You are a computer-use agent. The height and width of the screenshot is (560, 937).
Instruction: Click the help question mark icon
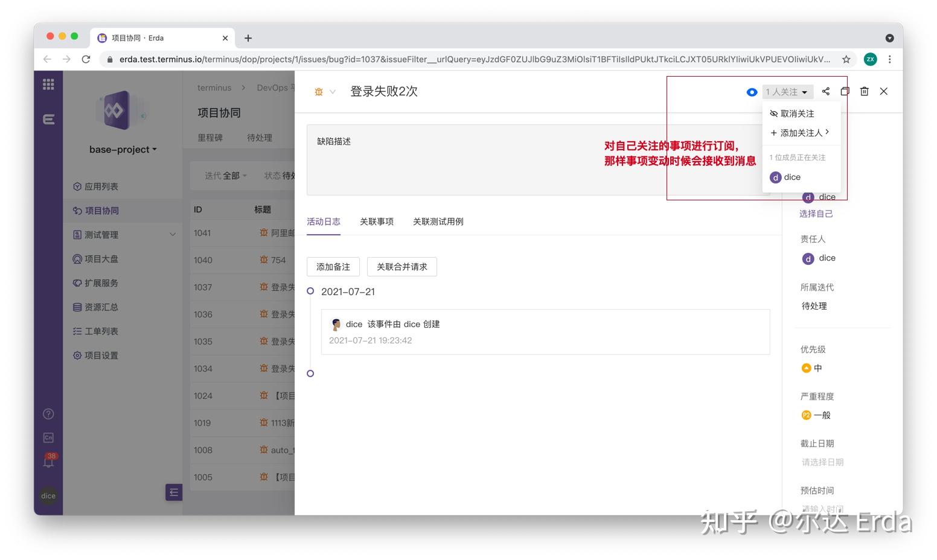point(48,414)
